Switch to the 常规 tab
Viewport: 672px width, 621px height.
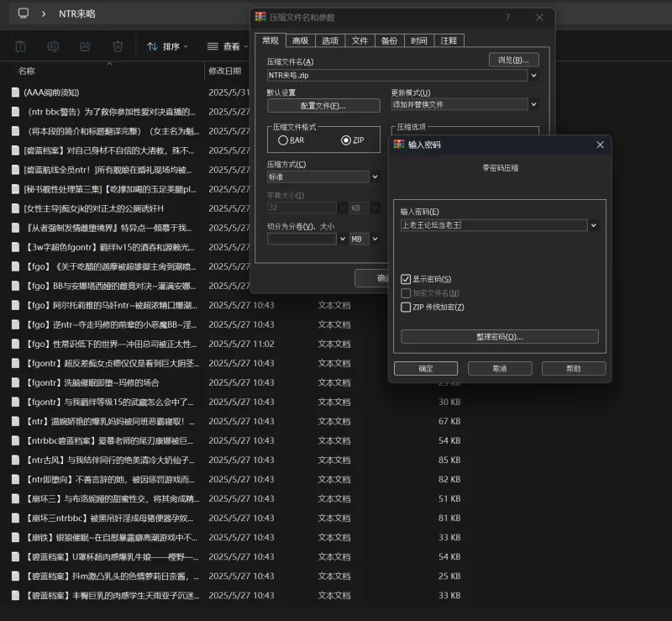point(270,40)
